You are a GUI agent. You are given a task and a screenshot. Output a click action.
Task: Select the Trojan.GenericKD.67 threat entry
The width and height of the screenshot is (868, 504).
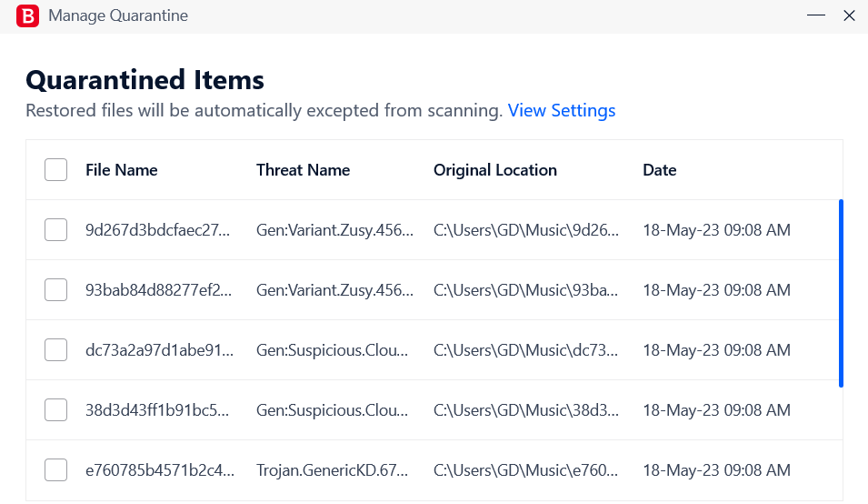[x=332, y=470]
